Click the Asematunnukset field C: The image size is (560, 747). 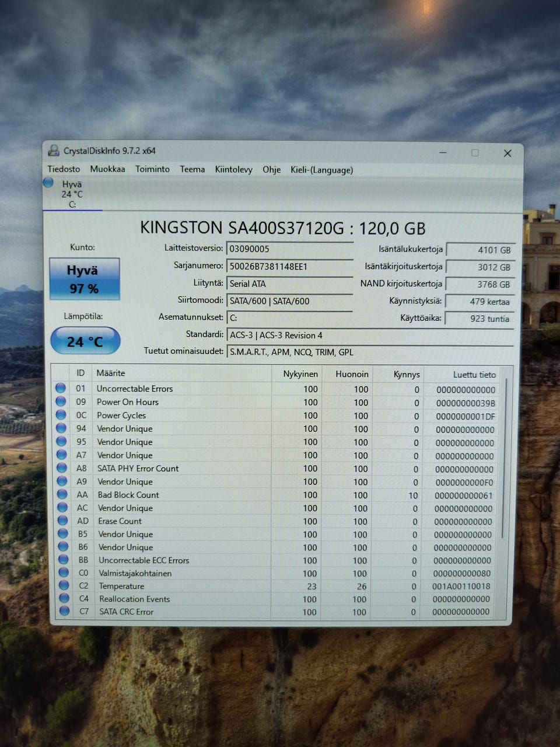[x=289, y=318]
